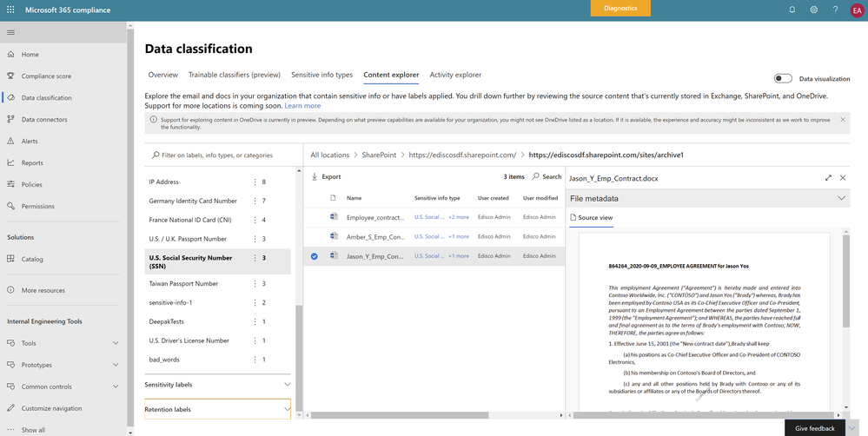Viewport: 868px width, 436px height.
Task: Click the Reports chart icon
Action: click(10, 162)
